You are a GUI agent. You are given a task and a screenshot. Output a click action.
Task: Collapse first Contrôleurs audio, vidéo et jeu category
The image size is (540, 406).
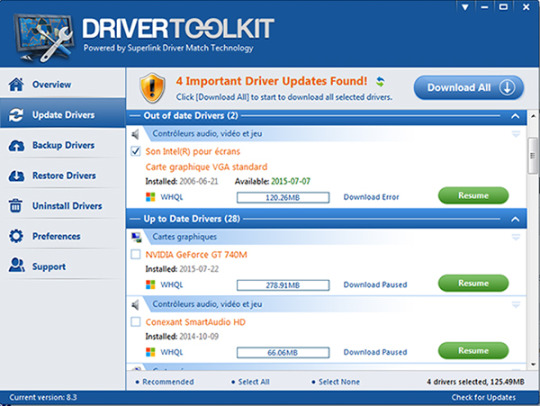pyautogui.click(x=516, y=134)
